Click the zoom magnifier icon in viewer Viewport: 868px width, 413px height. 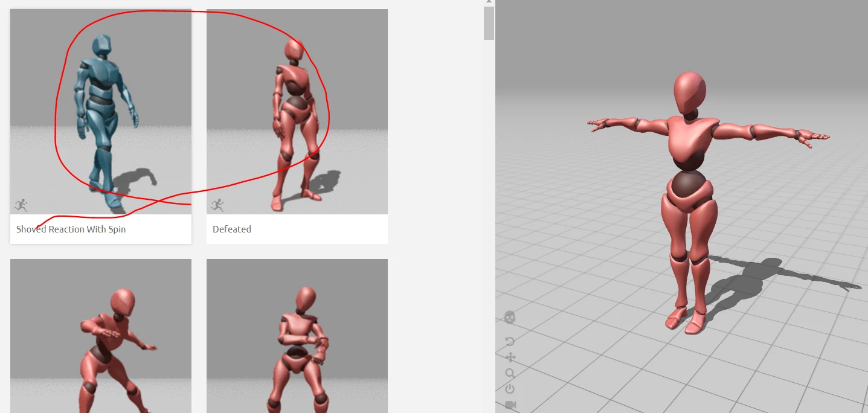click(510, 373)
